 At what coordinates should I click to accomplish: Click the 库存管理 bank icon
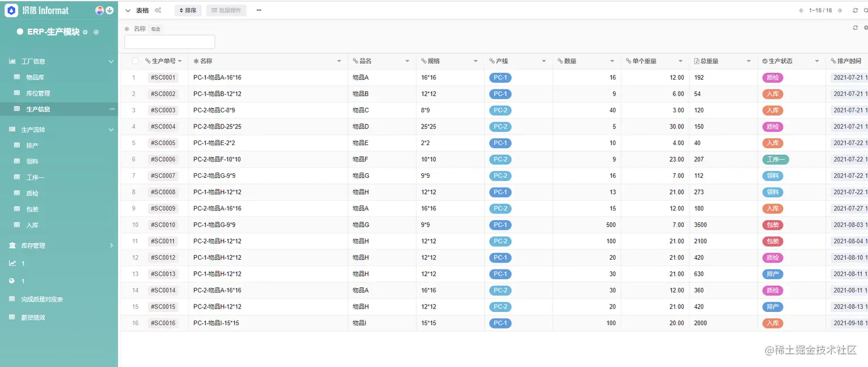[12, 245]
